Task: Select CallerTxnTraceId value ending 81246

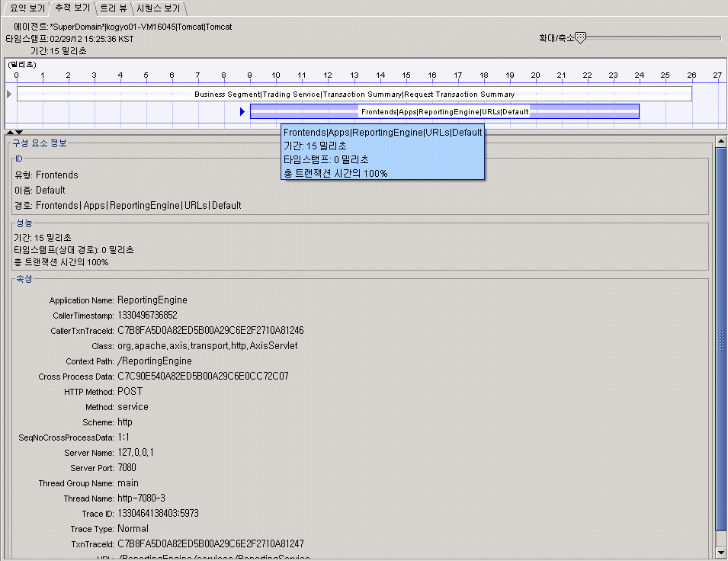Action: [x=211, y=331]
